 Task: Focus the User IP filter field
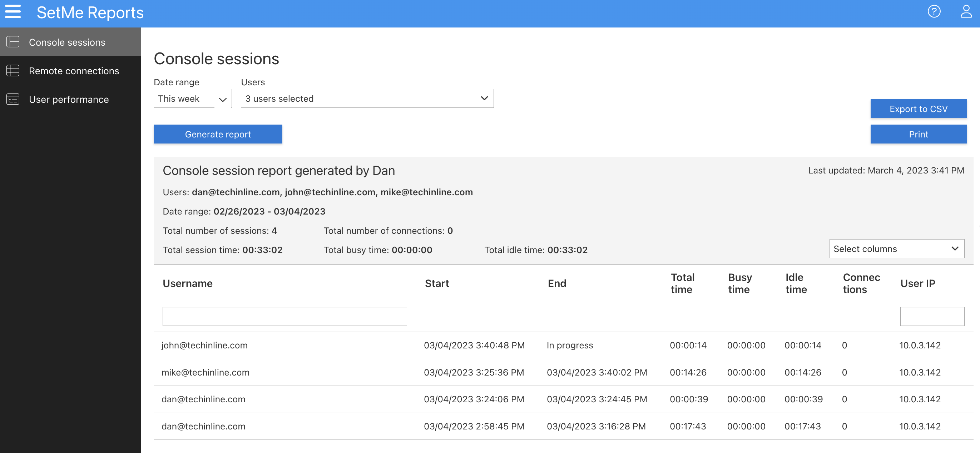click(x=932, y=316)
